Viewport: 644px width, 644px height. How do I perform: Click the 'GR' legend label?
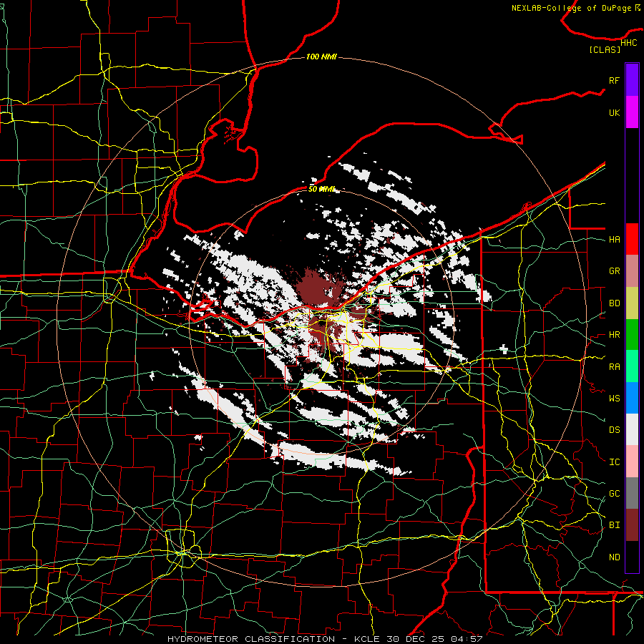tap(614, 271)
